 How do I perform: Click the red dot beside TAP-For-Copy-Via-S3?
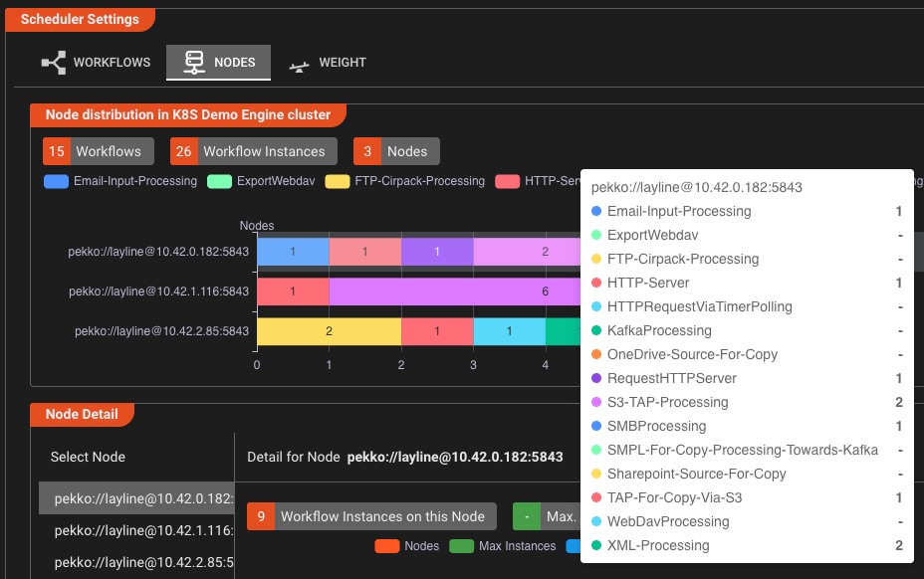click(595, 497)
